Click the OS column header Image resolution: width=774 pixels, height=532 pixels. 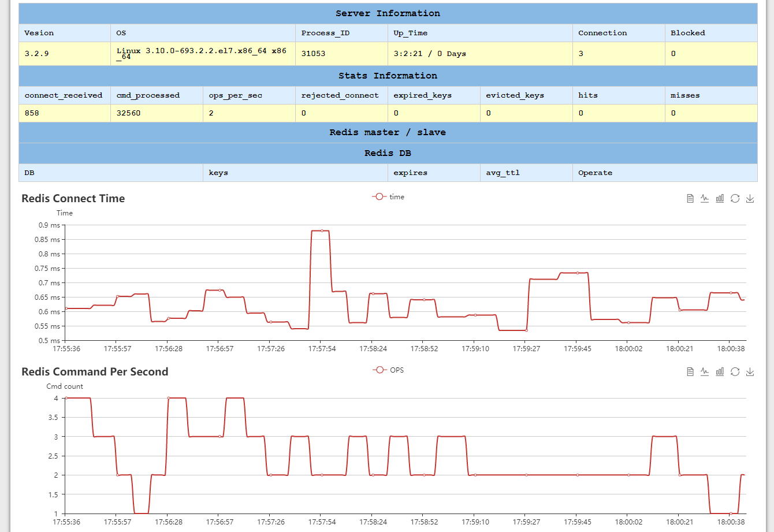203,33
